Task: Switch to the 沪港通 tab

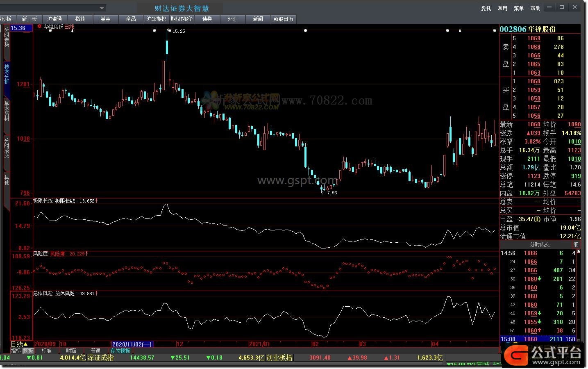Action: point(54,19)
